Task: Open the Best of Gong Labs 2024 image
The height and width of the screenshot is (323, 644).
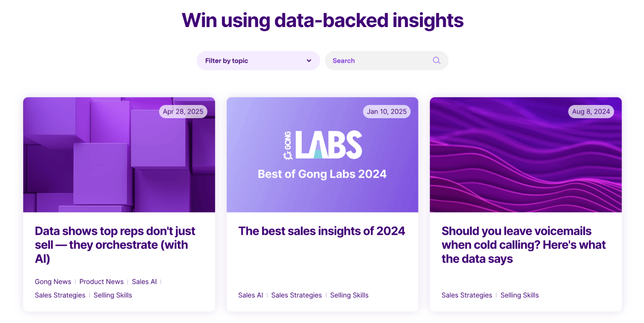Action: click(322, 155)
